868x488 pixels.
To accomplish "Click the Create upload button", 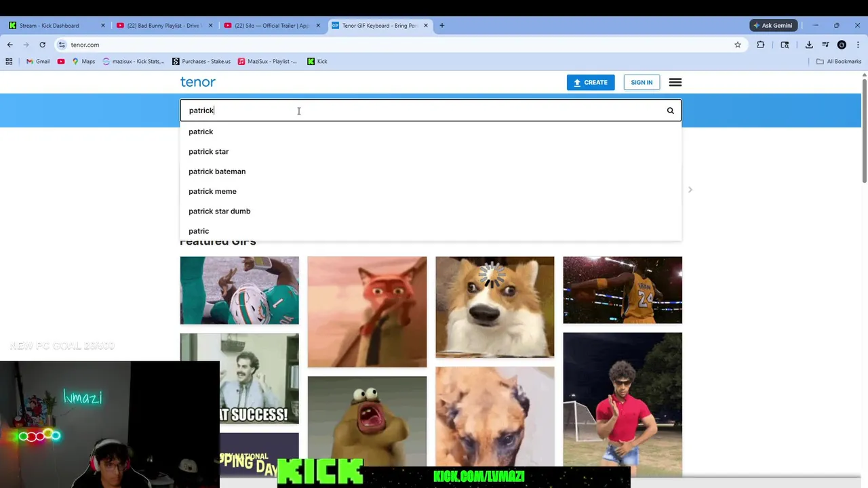I will (x=591, y=83).
